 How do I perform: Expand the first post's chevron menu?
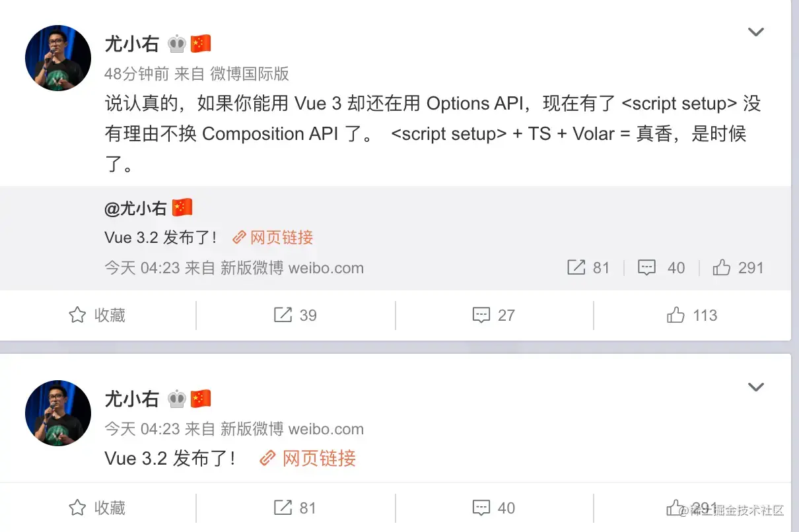pyautogui.click(x=755, y=32)
